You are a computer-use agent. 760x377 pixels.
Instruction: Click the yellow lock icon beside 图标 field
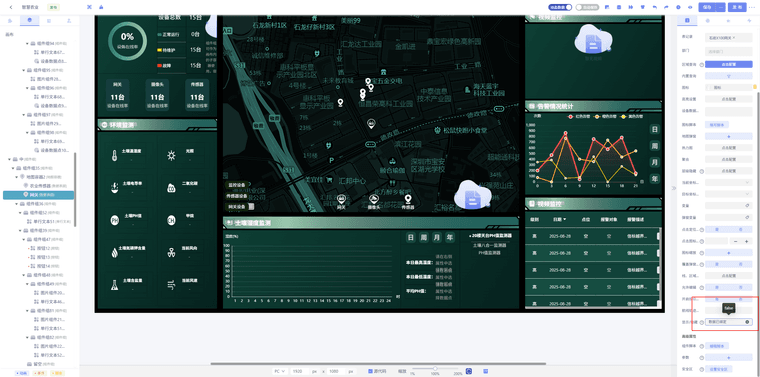tap(755, 87)
